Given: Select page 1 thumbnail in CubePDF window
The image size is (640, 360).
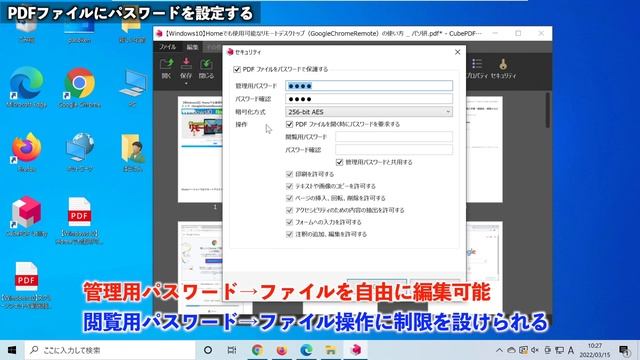Looking at the screenshot, I should pos(200,149).
